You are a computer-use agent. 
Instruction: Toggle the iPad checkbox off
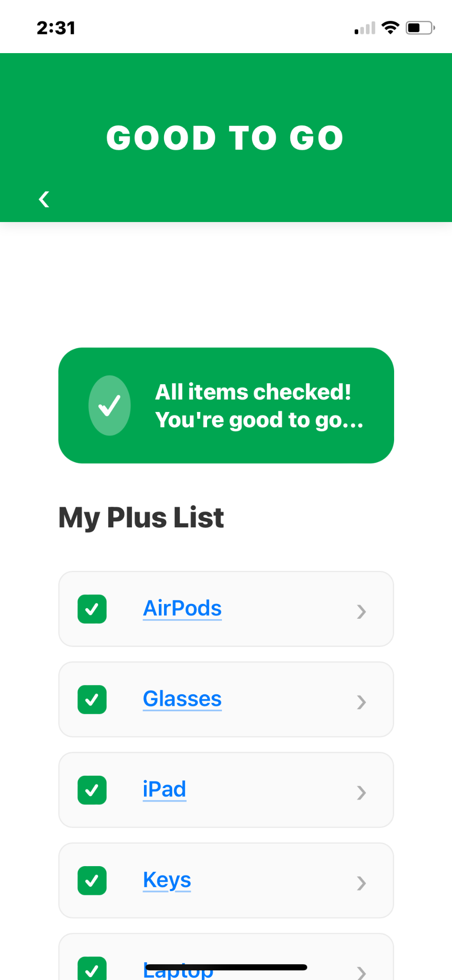[92, 790]
